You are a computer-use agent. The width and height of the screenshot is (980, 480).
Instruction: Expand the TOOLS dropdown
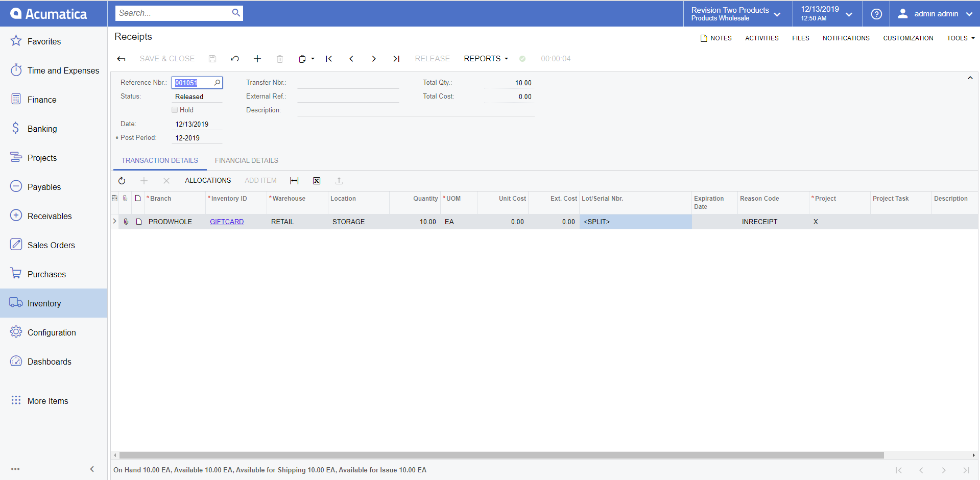pos(961,38)
